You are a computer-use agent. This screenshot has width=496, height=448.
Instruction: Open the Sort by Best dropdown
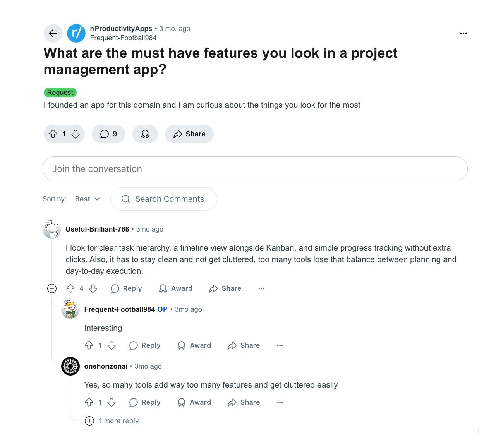87,199
